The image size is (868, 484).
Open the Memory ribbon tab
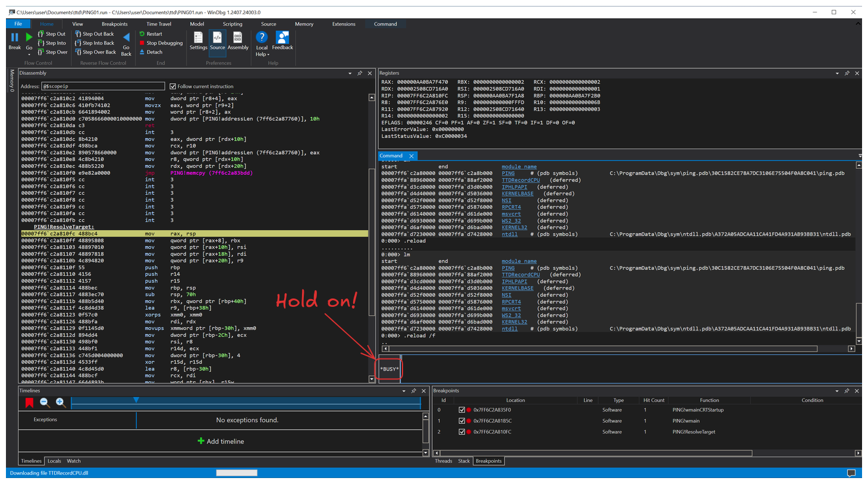click(x=304, y=24)
